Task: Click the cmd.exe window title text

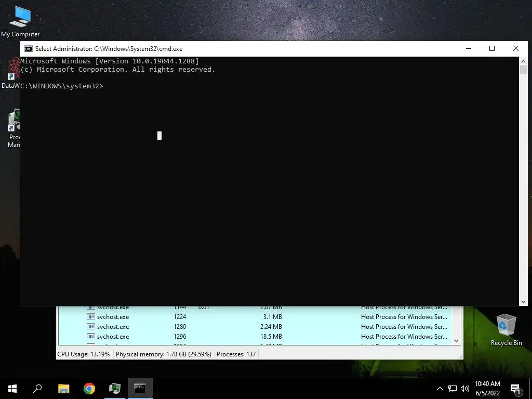Action: (109, 49)
